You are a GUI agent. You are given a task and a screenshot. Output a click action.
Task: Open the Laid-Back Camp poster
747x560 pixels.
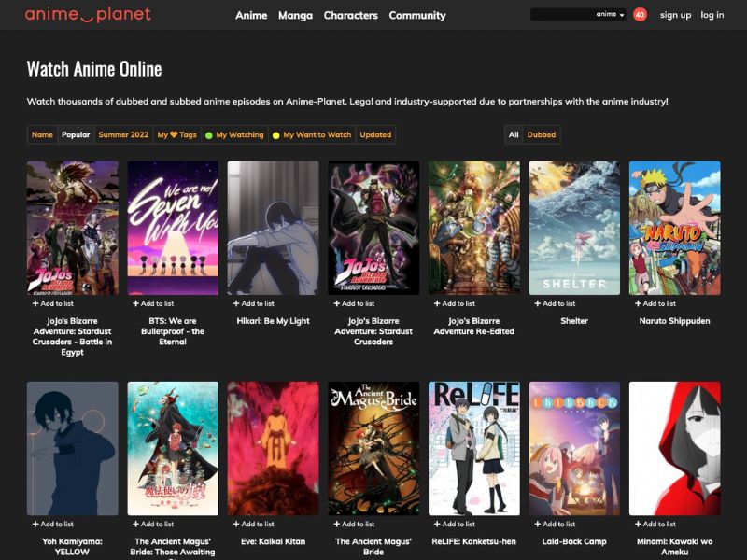pos(574,448)
